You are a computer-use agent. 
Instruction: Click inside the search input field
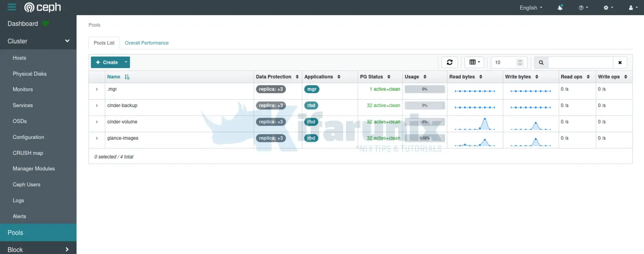click(x=581, y=62)
